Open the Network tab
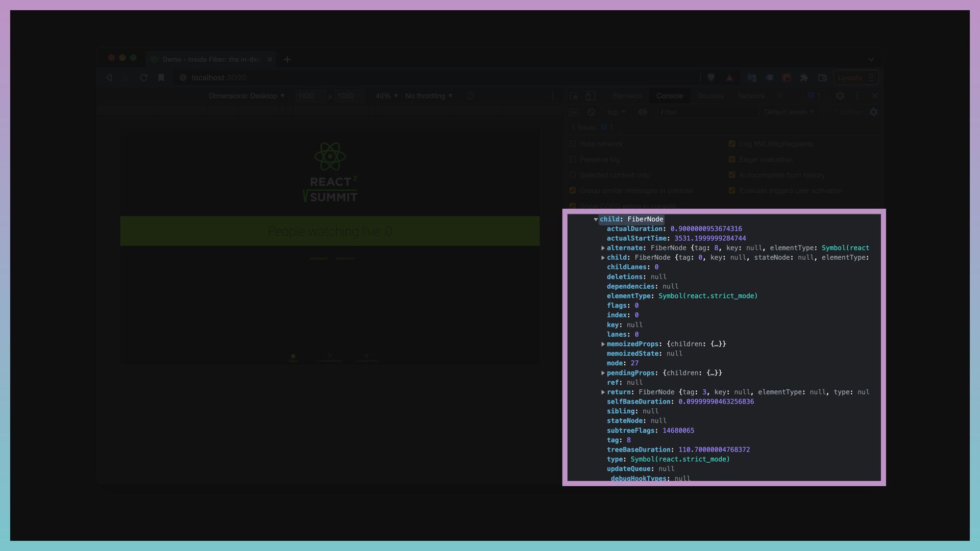Image resolution: width=980 pixels, height=551 pixels. 752,96
